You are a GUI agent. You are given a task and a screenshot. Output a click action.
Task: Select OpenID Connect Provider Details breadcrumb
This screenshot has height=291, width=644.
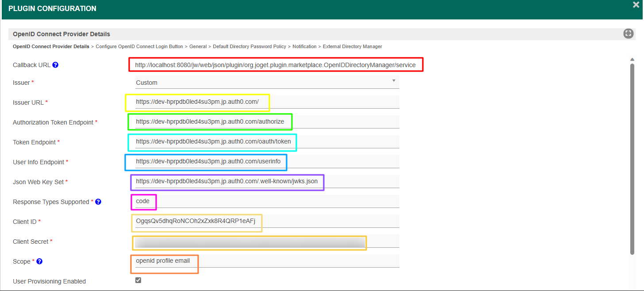coord(51,46)
